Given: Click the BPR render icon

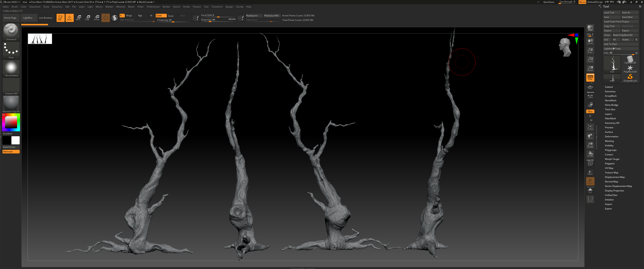Looking at the screenshot, I should tap(590, 28).
